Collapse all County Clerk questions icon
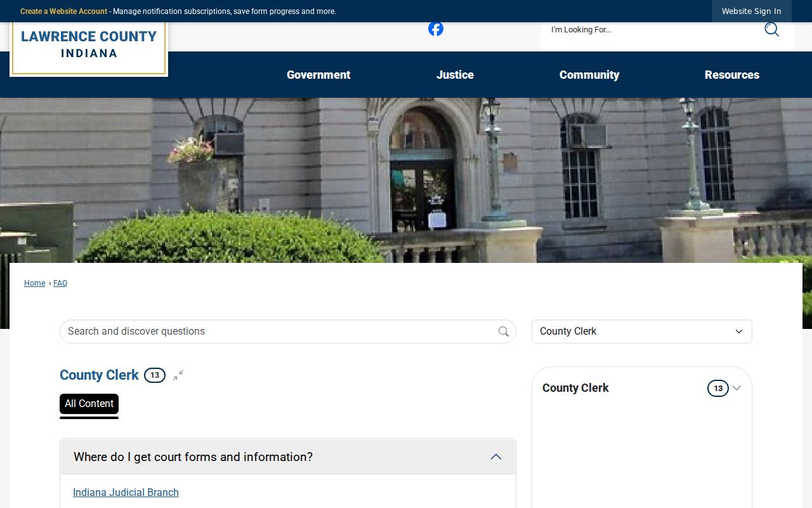This screenshot has width=812, height=508. point(178,375)
